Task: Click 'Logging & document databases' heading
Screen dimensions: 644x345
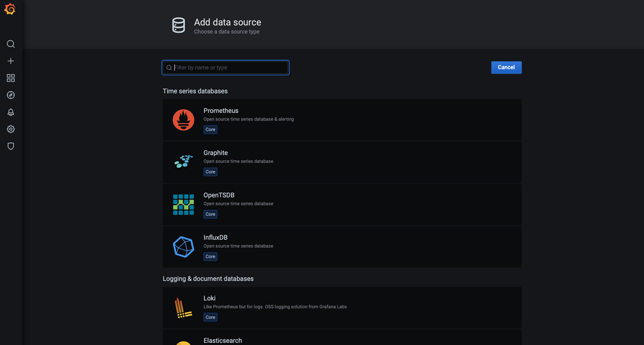Action: click(x=208, y=279)
